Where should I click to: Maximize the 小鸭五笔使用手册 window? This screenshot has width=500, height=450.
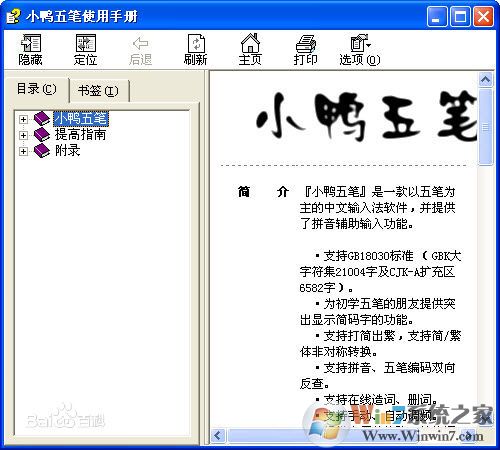[x=460, y=16]
